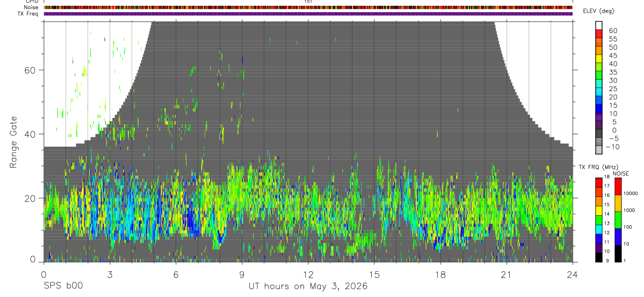The image size is (644, 297).
Task: Click the white top segment of ELEV colorbar
Action: [599, 25]
